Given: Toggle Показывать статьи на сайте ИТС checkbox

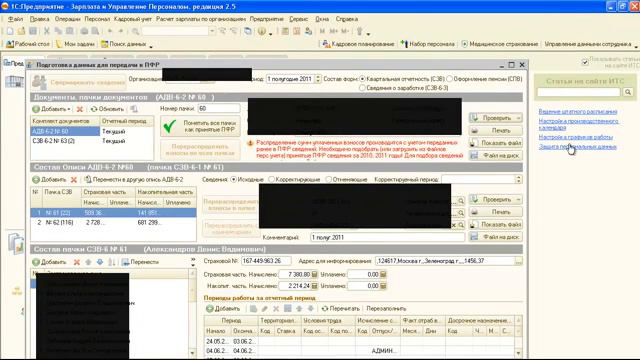Looking at the screenshot, I should pyautogui.click(x=585, y=62).
